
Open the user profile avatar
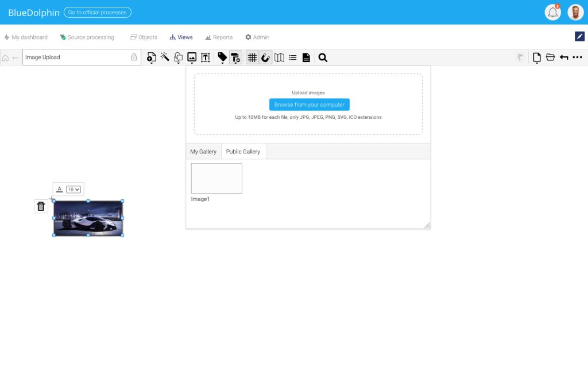pyautogui.click(x=575, y=12)
